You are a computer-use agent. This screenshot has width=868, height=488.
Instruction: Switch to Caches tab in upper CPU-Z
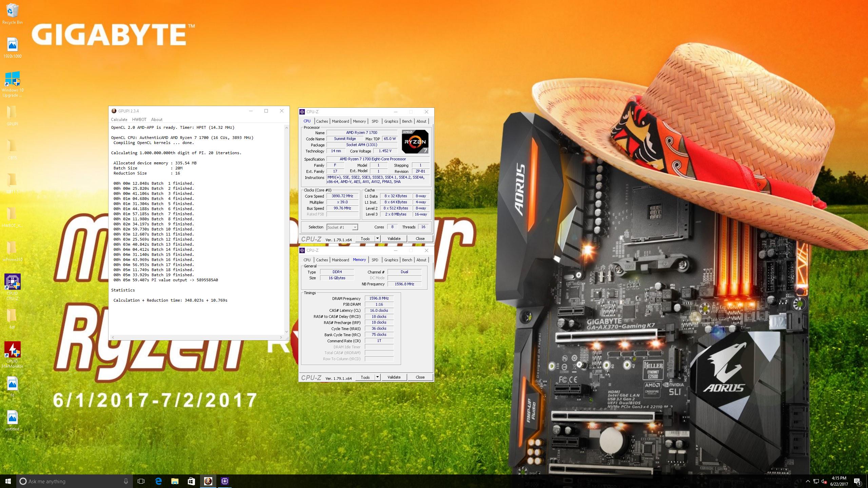click(322, 121)
